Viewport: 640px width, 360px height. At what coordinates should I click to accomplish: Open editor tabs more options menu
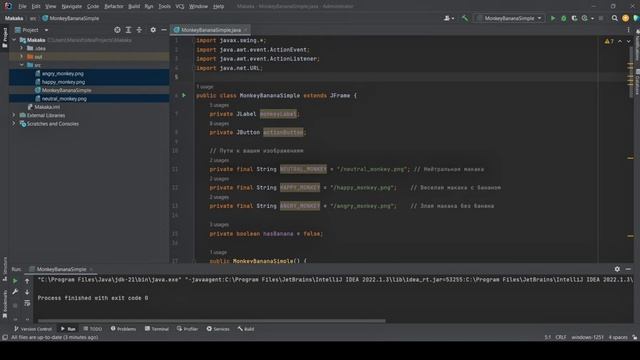point(628,30)
